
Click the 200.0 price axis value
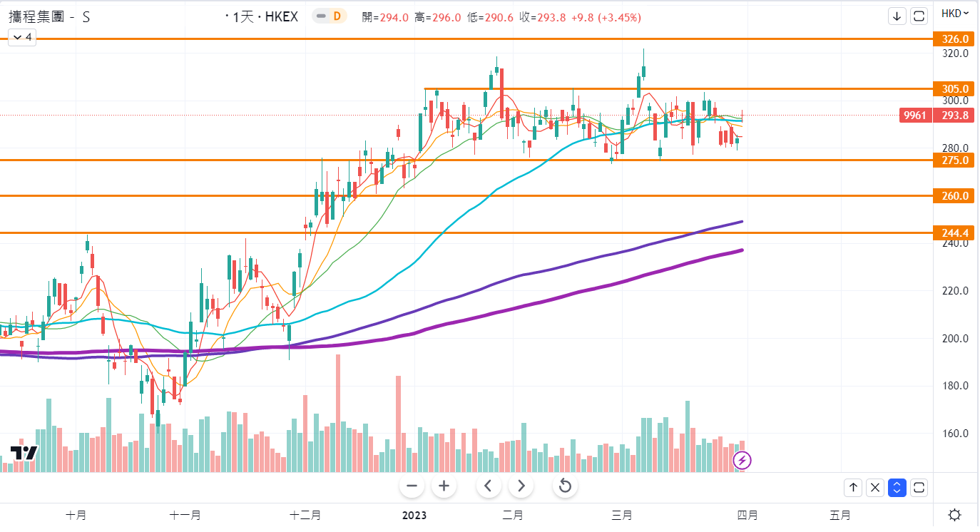955,339
